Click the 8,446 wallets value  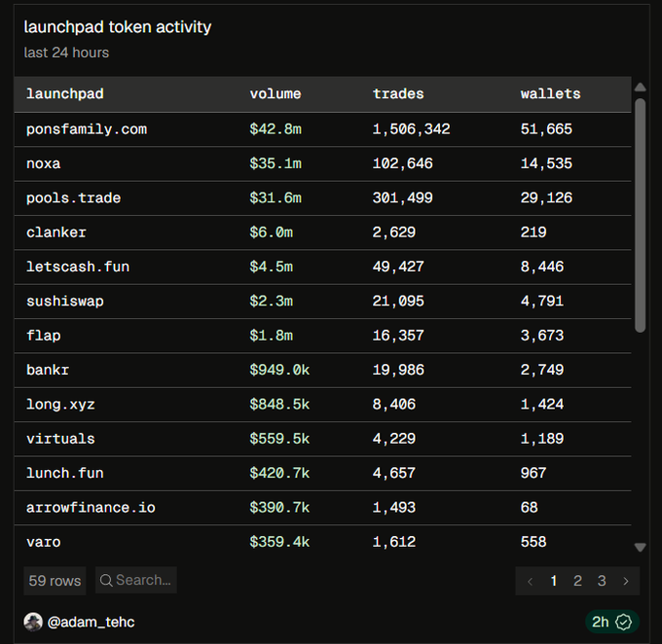click(x=542, y=267)
